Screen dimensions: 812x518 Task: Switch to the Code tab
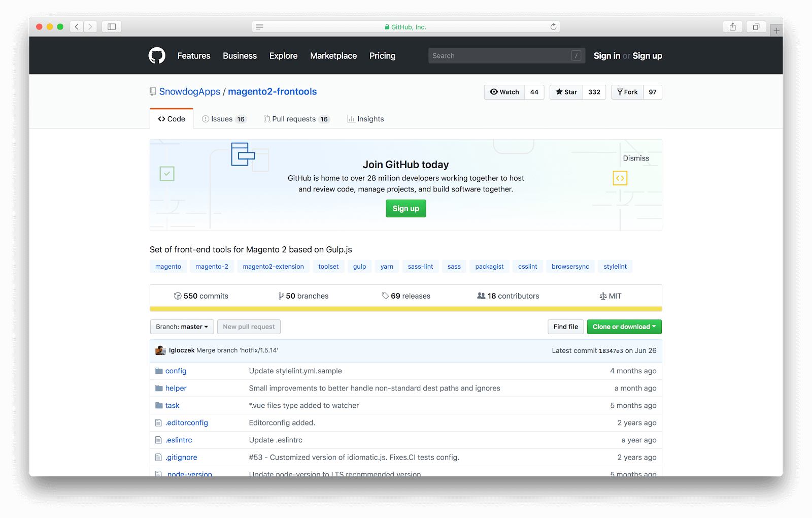(172, 119)
